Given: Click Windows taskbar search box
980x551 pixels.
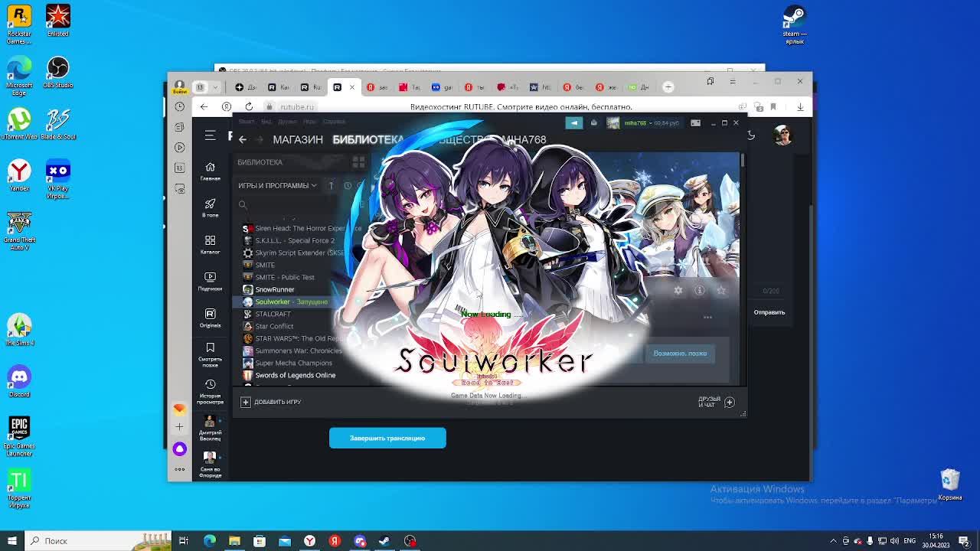Looking at the screenshot, I should [x=97, y=541].
